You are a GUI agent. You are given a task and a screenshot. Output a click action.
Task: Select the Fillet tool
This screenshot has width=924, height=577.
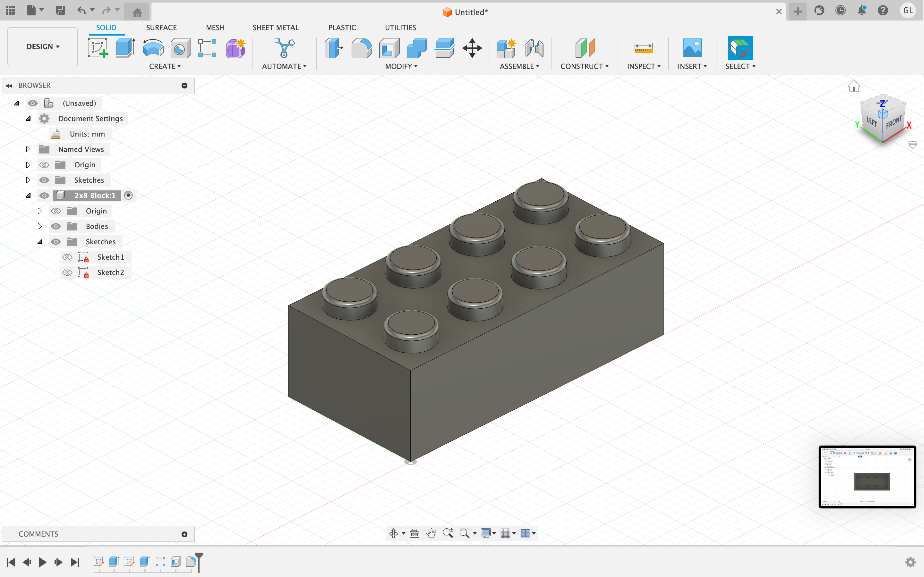coord(361,48)
